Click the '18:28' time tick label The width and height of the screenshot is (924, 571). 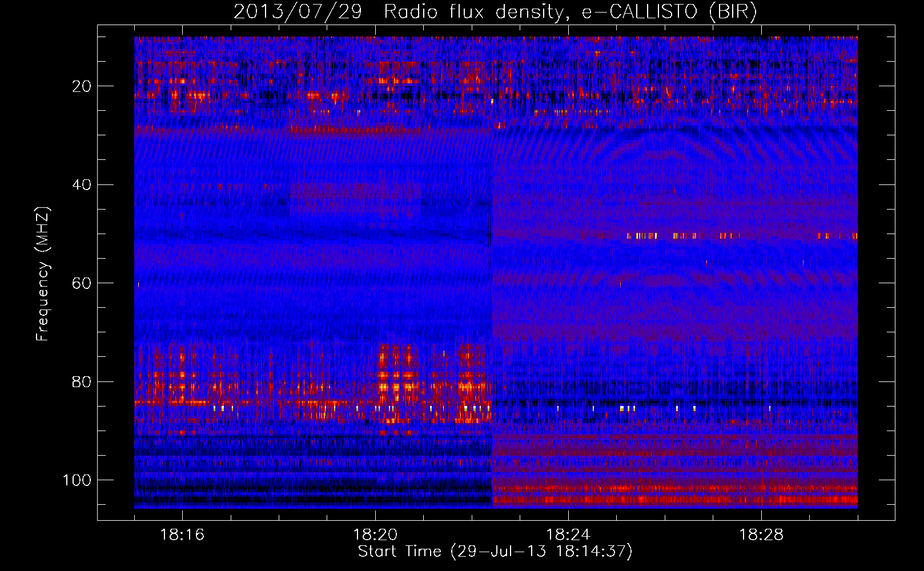tap(761, 535)
